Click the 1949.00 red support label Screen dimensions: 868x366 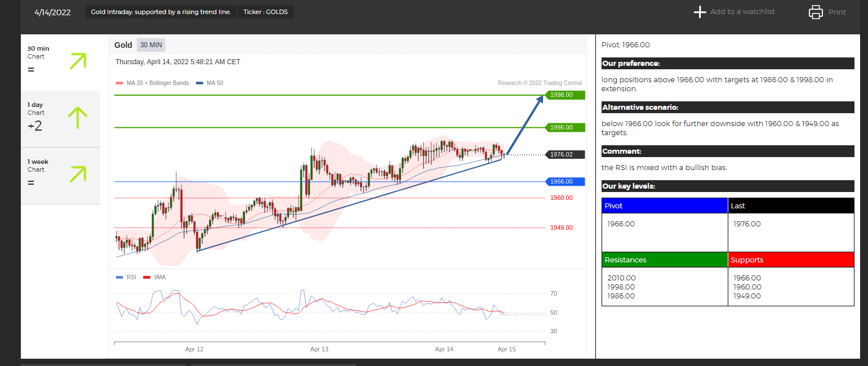click(562, 227)
